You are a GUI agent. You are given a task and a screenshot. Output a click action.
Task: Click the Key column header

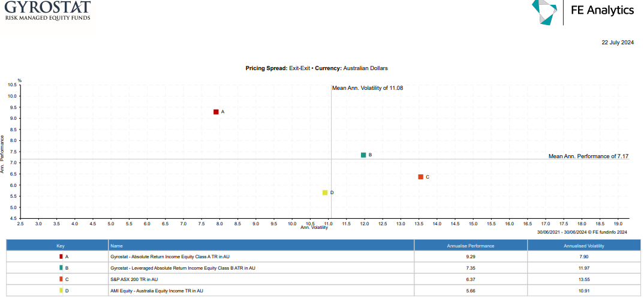pos(57,245)
